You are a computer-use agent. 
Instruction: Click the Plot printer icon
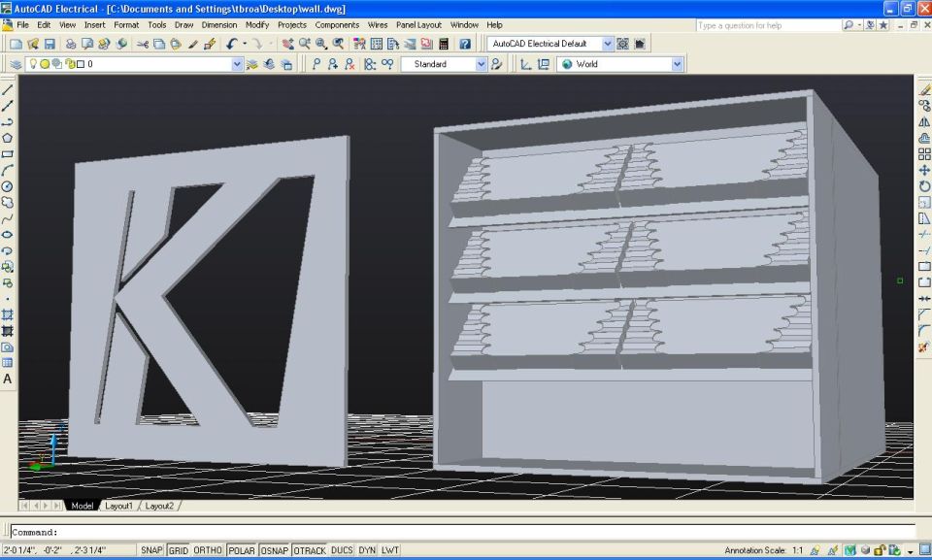coord(71,44)
